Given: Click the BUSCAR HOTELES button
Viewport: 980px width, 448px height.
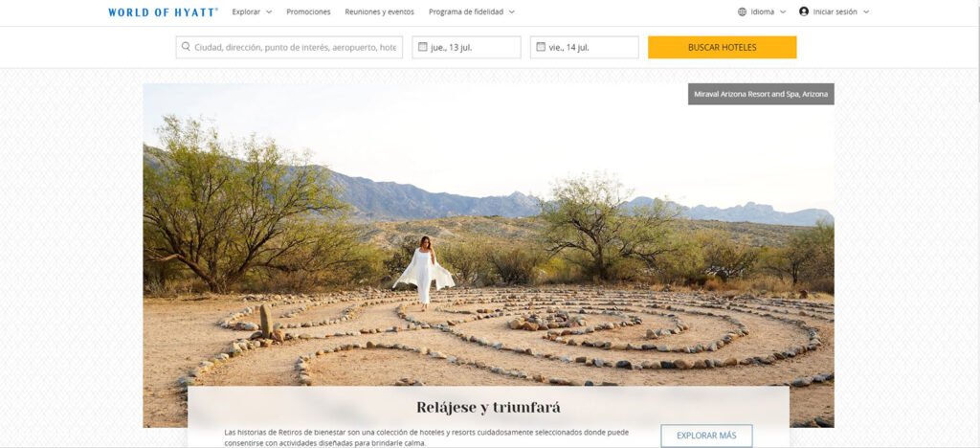Looking at the screenshot, I should (722, 48).
